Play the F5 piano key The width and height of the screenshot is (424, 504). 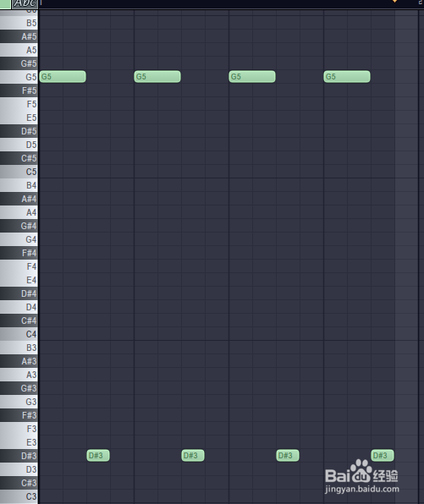[19, 104]
